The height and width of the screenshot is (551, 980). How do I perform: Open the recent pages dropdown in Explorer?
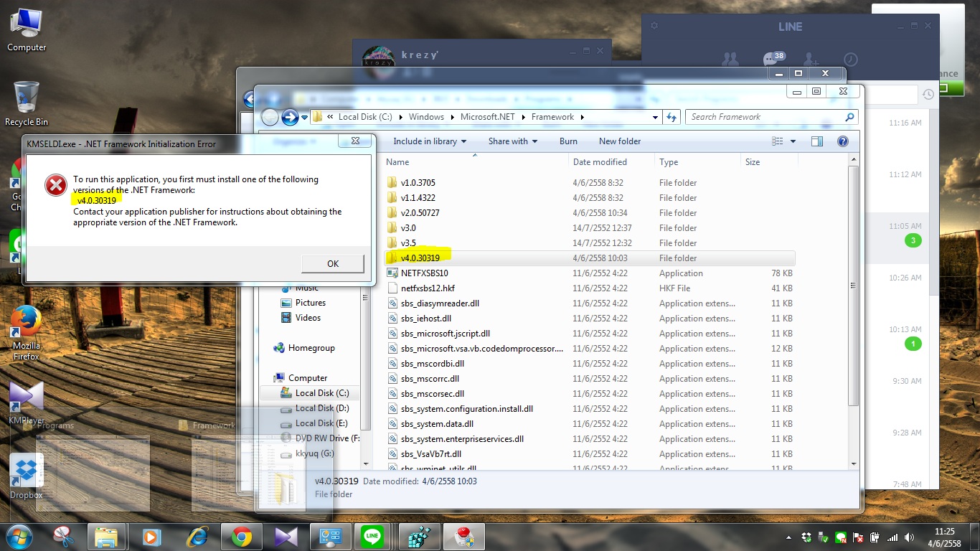pos(304,118)
